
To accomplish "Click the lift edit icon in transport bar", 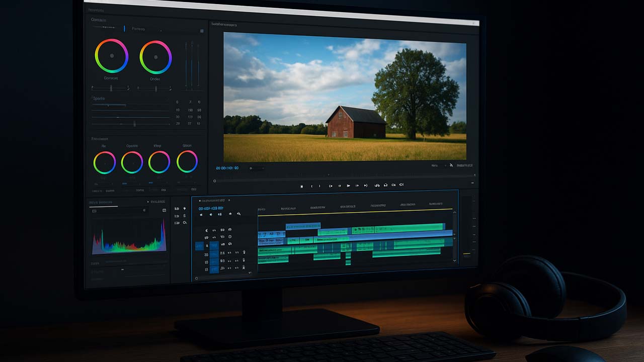I will tap(377, 186).
